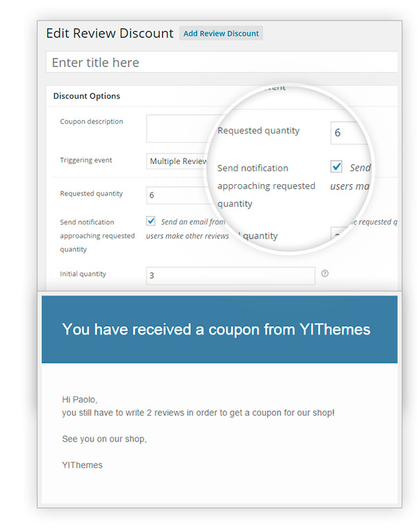The width and height of the screenshot is (417, 532).
Task: Click the Coupon description text box
Action: pyautogui.click(x=181, y=129)
